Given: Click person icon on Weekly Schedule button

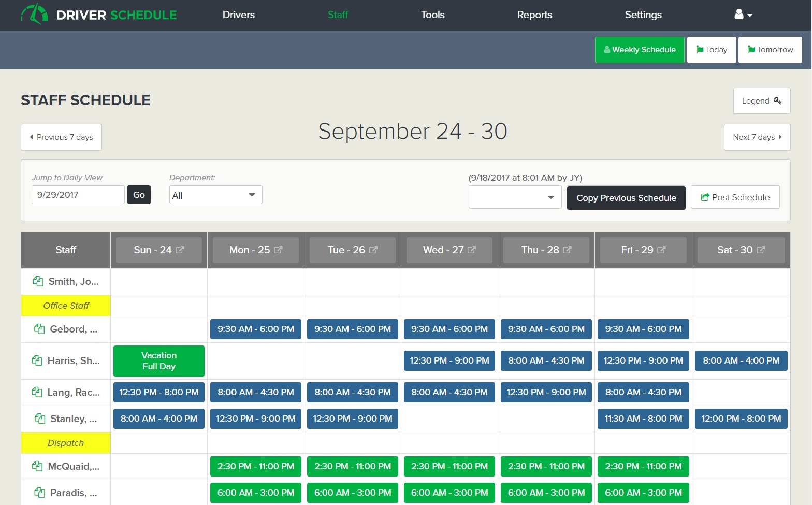Looking at the screenshot, I should point(607,50).
